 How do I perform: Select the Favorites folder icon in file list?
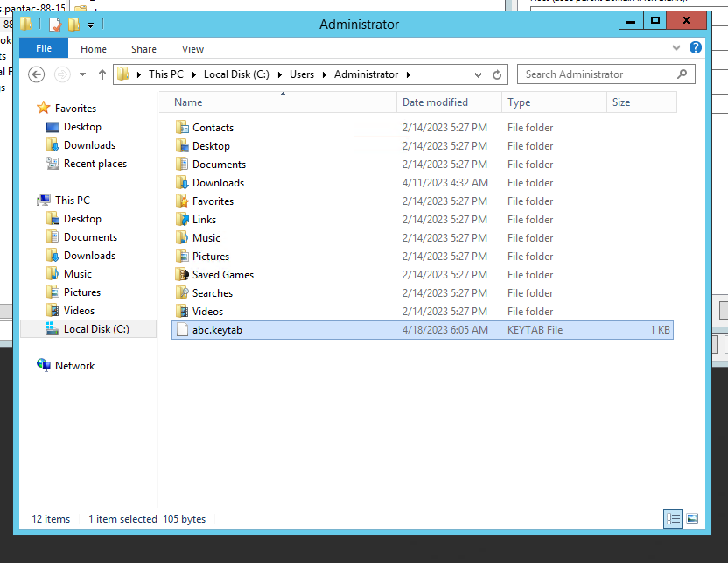(x=183, y=201)
